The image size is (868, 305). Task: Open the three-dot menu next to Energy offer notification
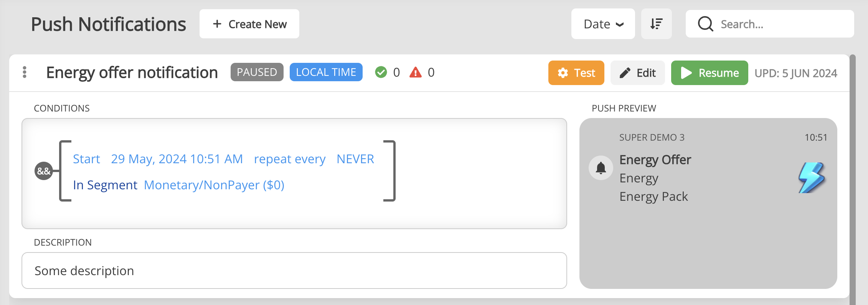click(25, 72)
